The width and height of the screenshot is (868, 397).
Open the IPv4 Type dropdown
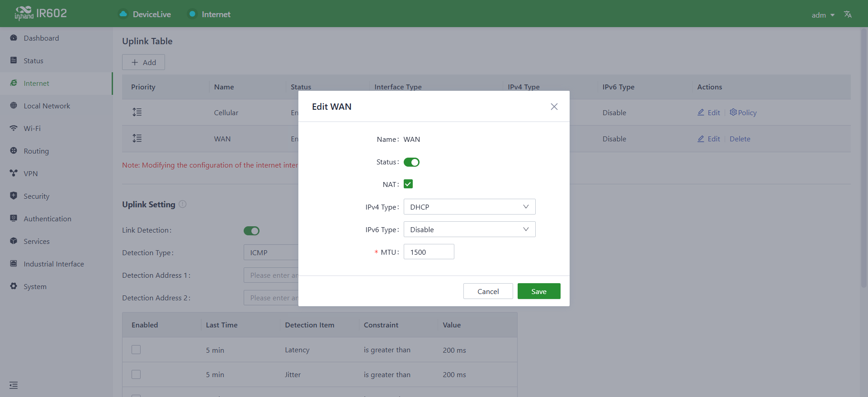point(469,207)
